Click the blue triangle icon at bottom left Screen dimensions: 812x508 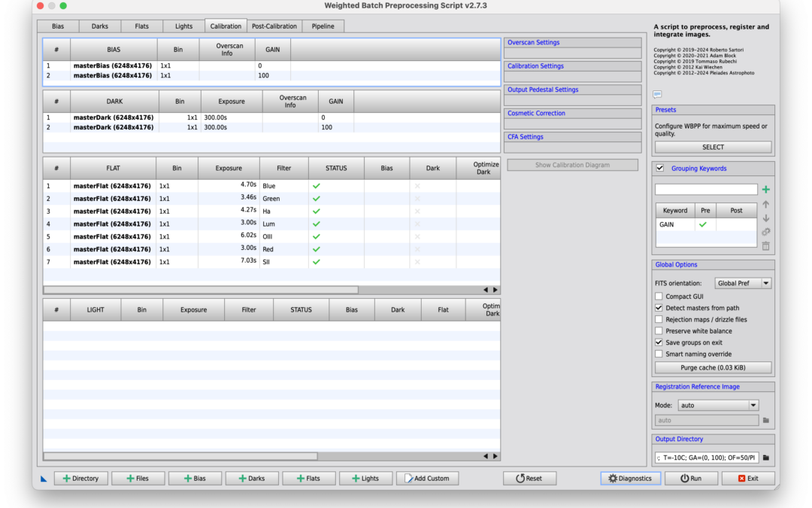coord(44,479)
